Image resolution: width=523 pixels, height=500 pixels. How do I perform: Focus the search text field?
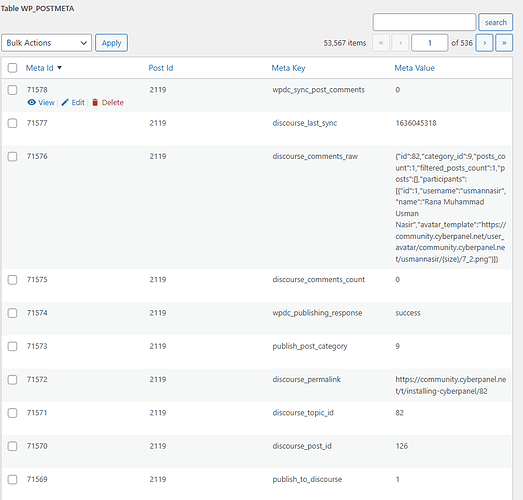coord(424,22)
